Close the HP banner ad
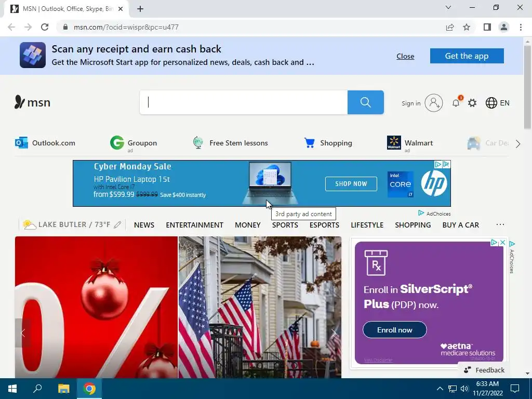The image size is (532, 399). 446,164
